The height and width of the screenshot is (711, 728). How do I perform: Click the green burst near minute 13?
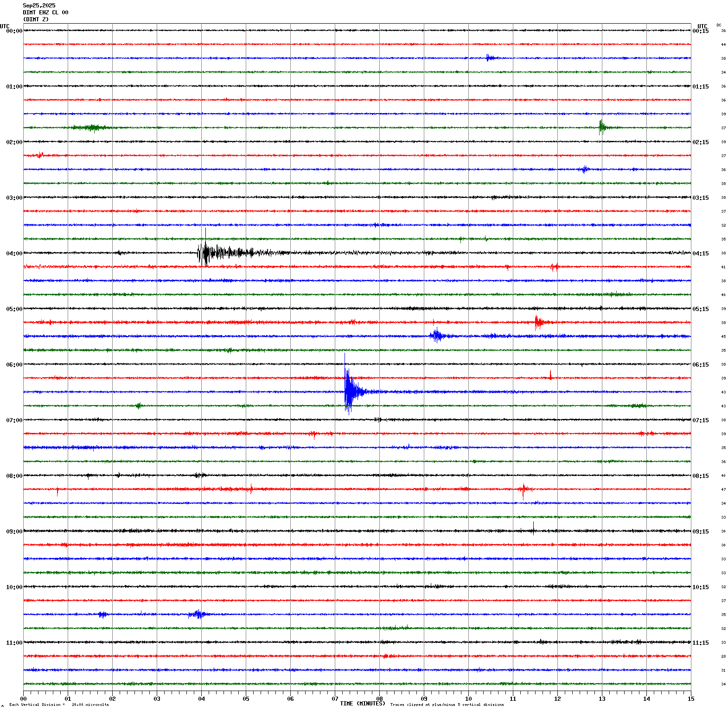point(601,127)
